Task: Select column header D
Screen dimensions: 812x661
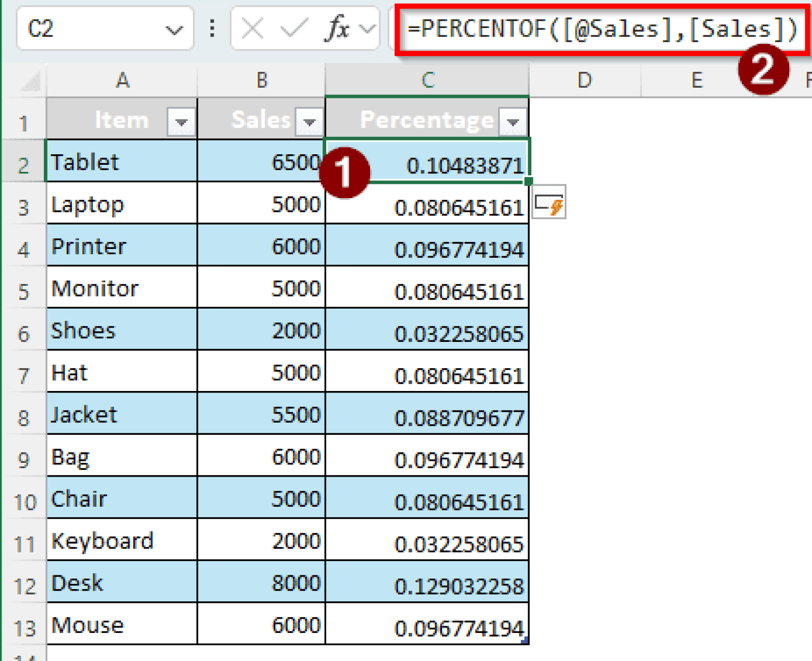Action: [584, 80]
